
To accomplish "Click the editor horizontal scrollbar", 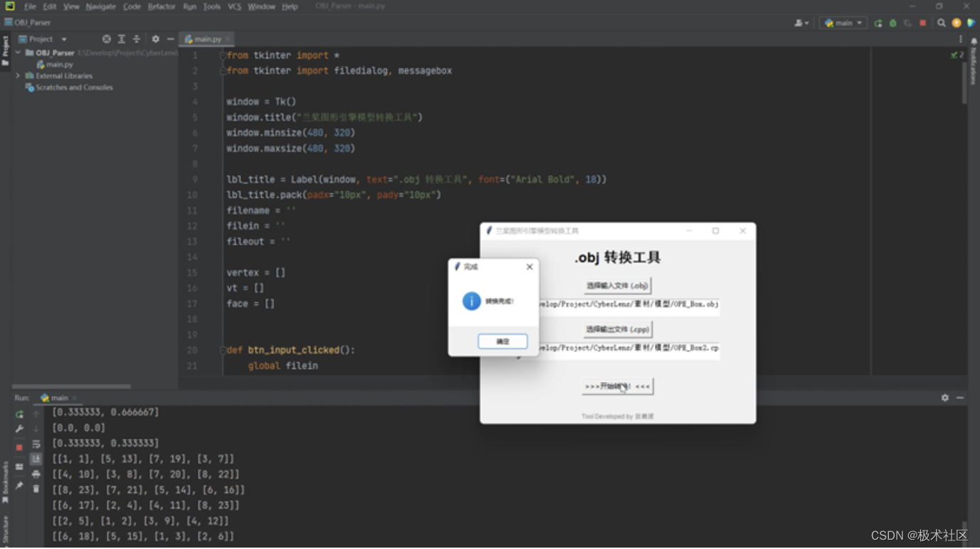I will [72, 386].
